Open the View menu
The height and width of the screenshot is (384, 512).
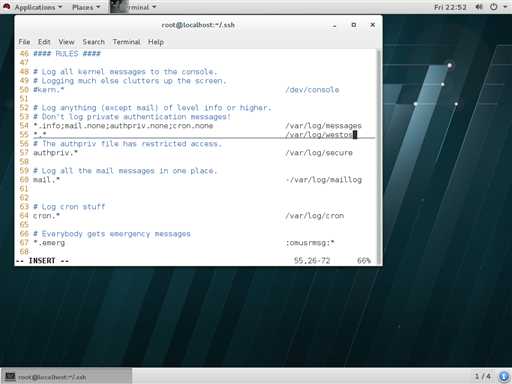[x=66, y=42]
